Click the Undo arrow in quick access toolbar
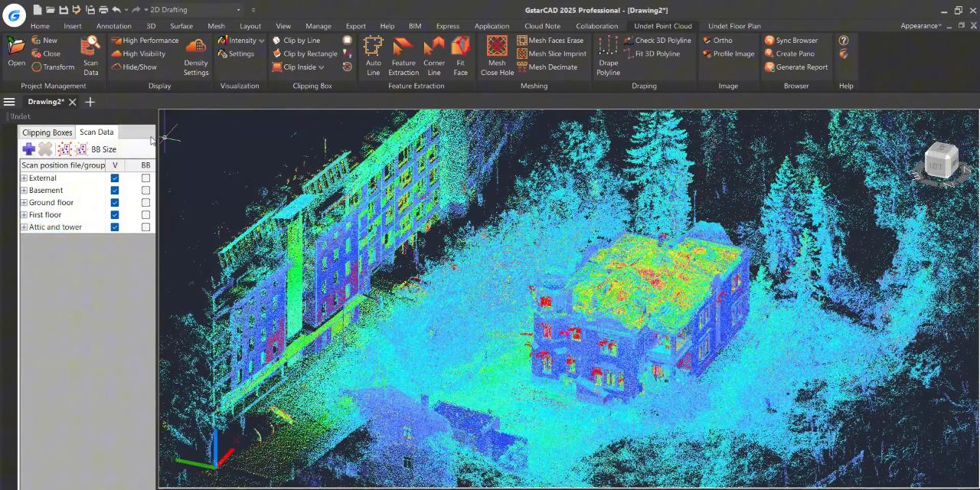 click(116, 10)
